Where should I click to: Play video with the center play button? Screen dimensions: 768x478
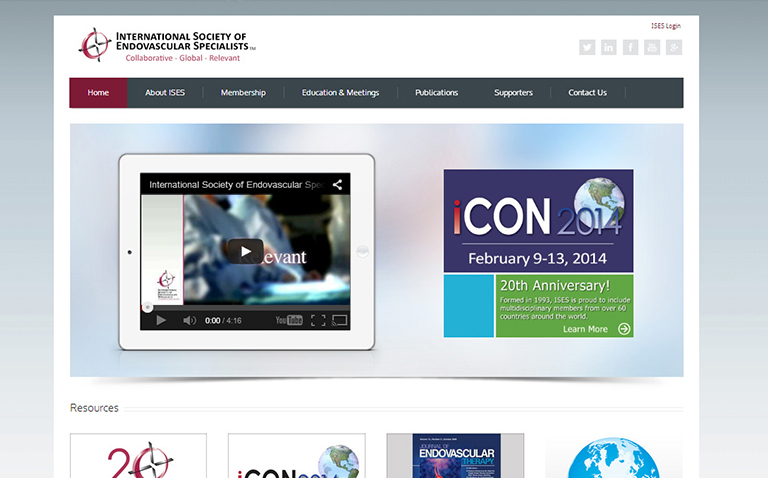click(245, 251)
